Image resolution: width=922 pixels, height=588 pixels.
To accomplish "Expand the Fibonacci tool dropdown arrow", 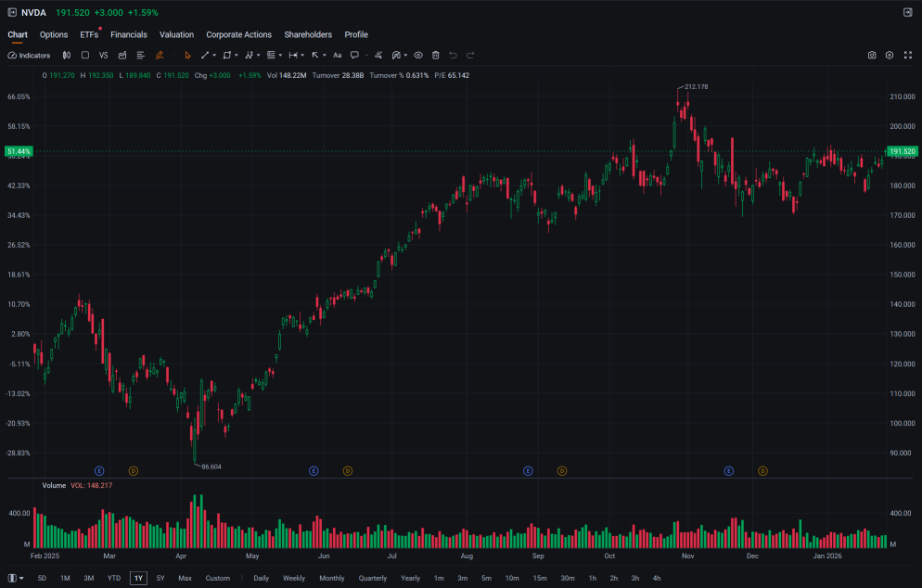I will tap(280, 56).
